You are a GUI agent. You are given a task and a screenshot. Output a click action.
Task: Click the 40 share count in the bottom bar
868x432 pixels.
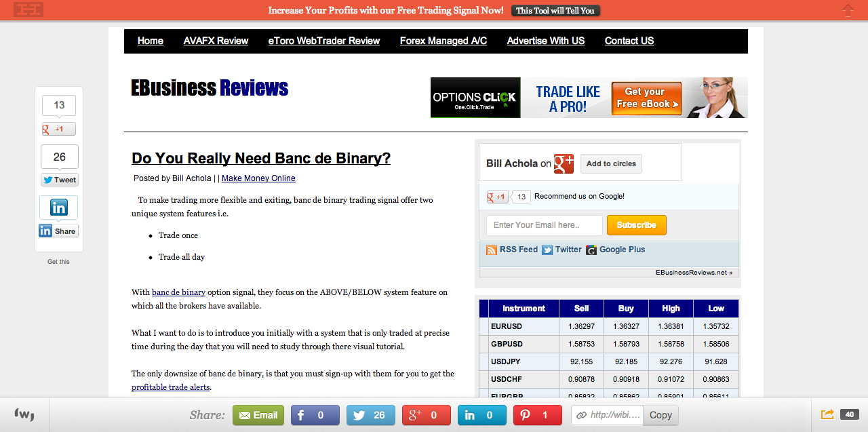850,414
